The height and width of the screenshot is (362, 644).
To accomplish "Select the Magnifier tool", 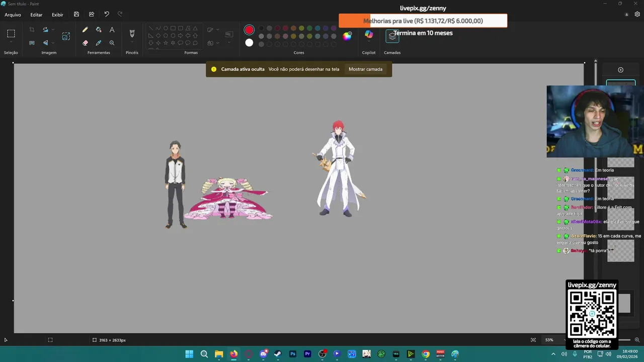I will 112,43.
